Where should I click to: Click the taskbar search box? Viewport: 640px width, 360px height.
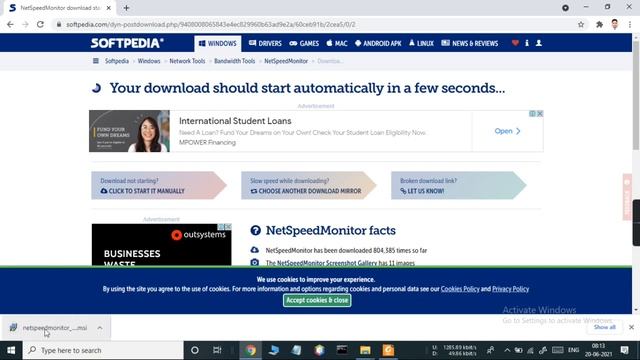click(x=103, y=350)
